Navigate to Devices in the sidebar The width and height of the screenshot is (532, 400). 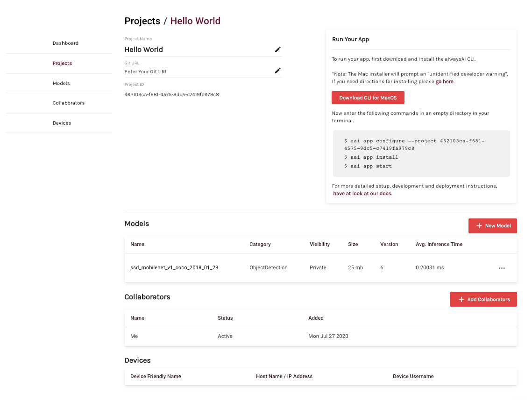click(x=62, y=123)
